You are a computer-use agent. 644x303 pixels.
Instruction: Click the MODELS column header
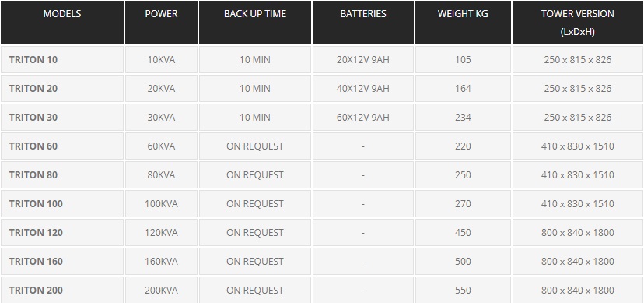62,13
